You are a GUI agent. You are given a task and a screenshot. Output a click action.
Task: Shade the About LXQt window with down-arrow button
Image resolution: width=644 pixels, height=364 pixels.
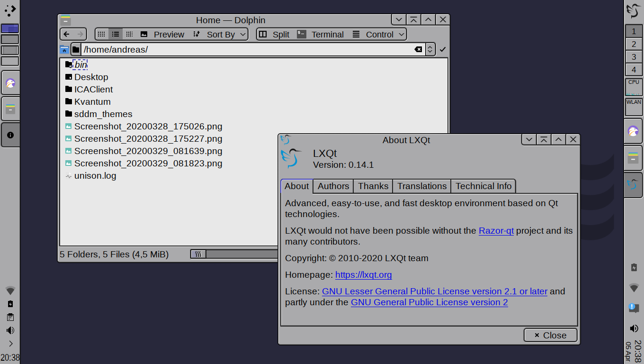pos(529,139)
